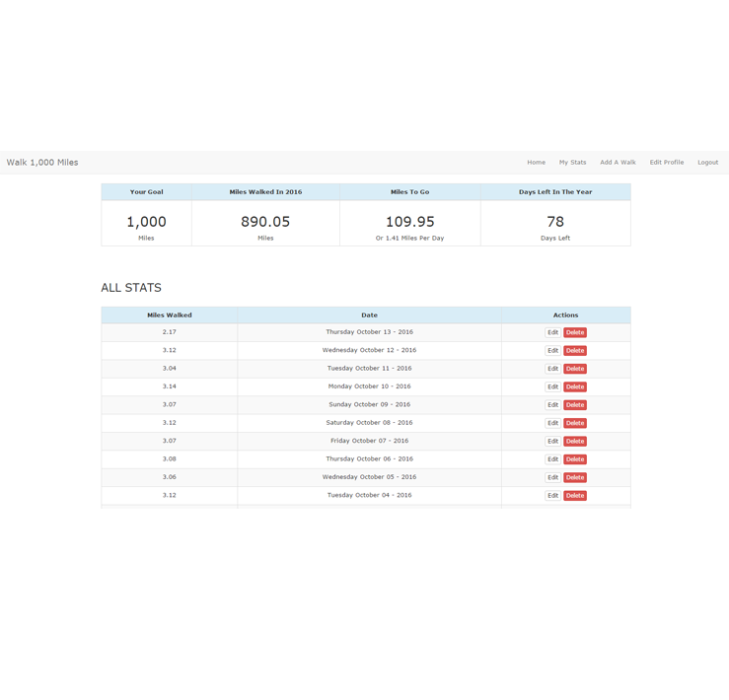
Task: Delete the Thursday October 06 walk
Action: [x=575, y=459]
